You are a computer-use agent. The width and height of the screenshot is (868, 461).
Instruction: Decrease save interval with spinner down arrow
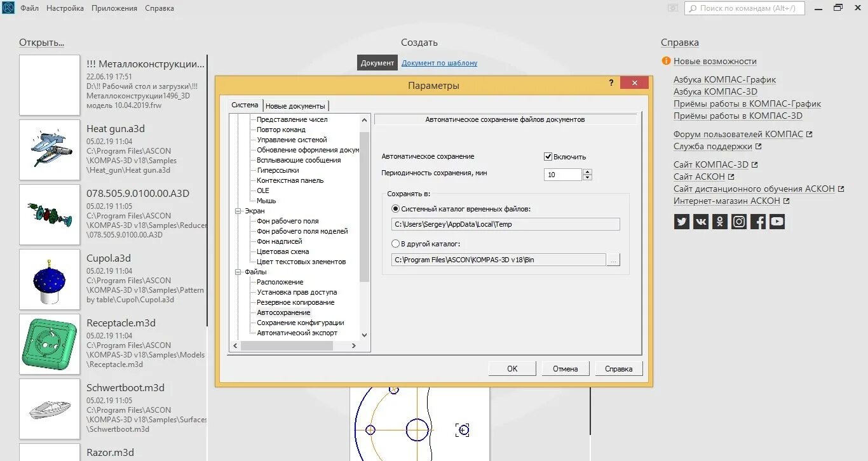[x=587, y=177]
